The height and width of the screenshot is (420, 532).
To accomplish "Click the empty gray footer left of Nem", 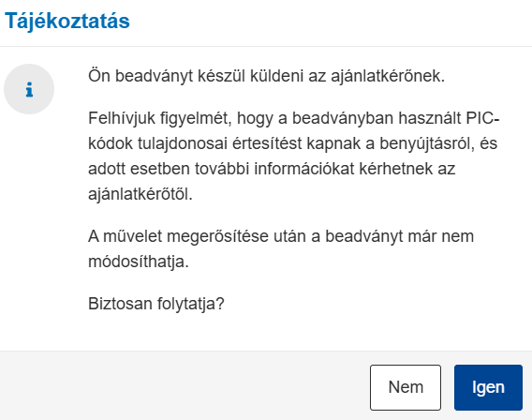I will 184,387.
